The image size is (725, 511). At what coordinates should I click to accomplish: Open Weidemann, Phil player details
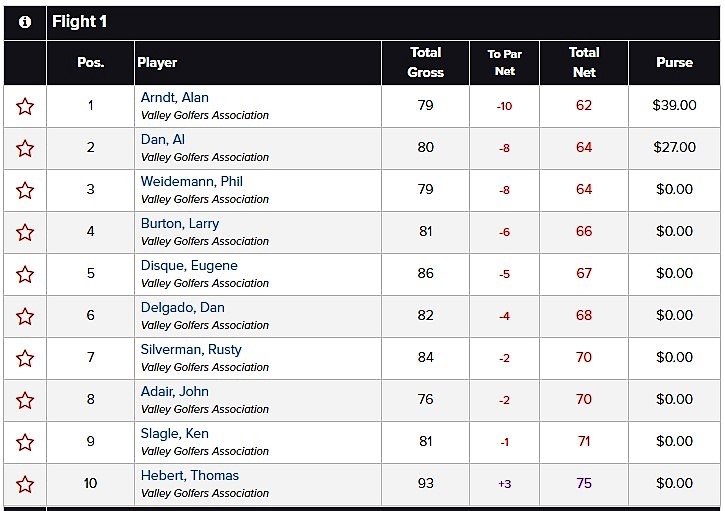192,181
